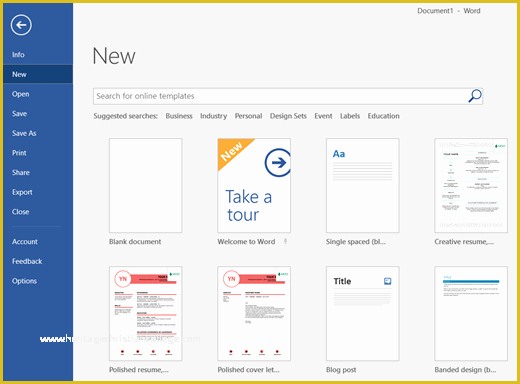
Task: Search suggested Personal templates
Action: pos(248,116)
